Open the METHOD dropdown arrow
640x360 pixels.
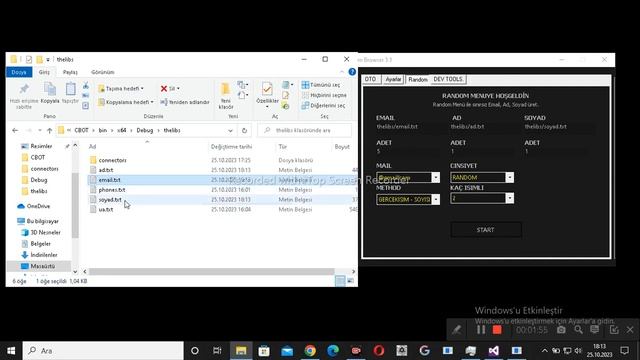[x=436, y=199]
